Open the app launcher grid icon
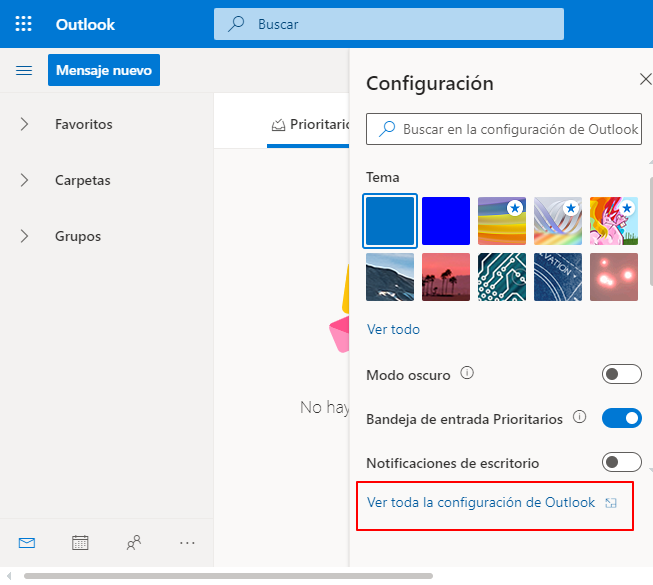Image resolution: width=653 pixels, height=585 pixels. (x=23, y=24)
